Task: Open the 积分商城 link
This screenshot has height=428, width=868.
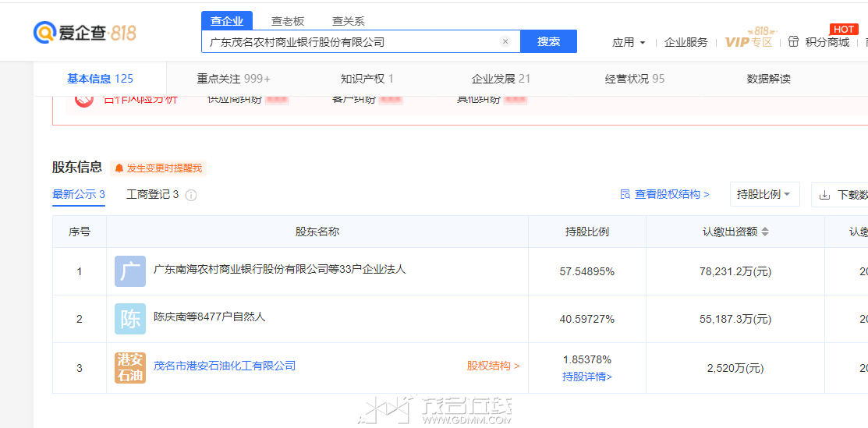Action: [827, 42]
